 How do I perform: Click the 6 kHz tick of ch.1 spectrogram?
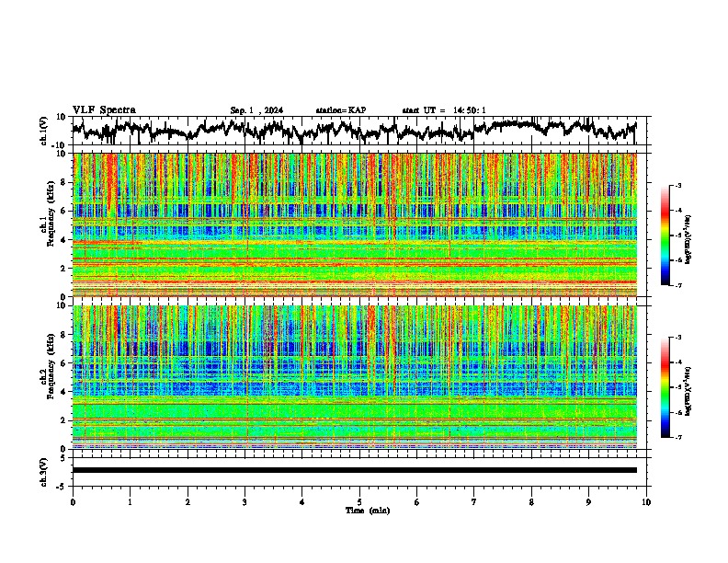click(x=63, y=211)
